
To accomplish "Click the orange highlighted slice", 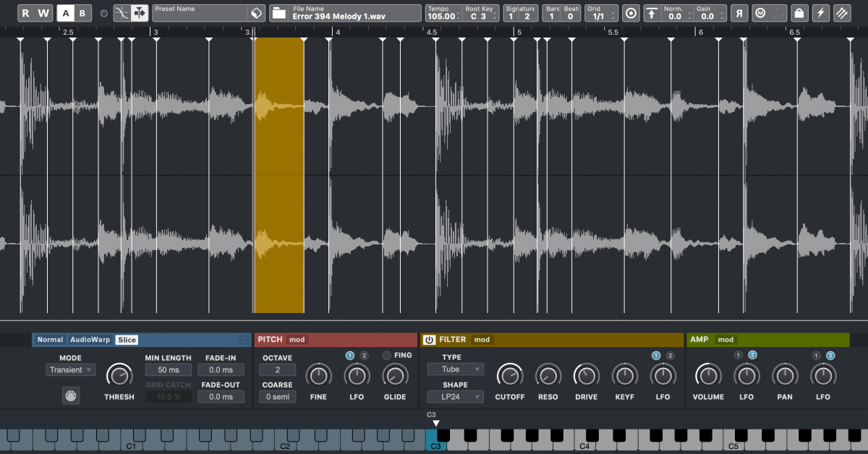I will pos(279,175).
